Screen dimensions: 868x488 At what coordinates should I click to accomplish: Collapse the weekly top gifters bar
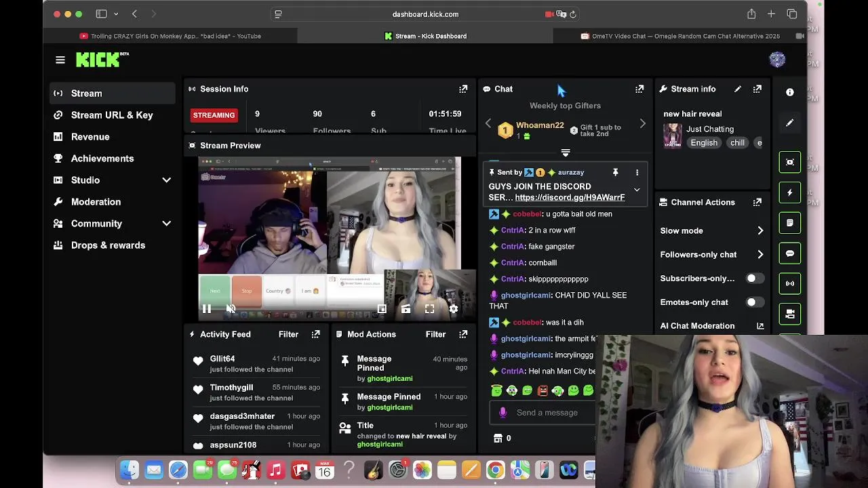tap(566, 152)
